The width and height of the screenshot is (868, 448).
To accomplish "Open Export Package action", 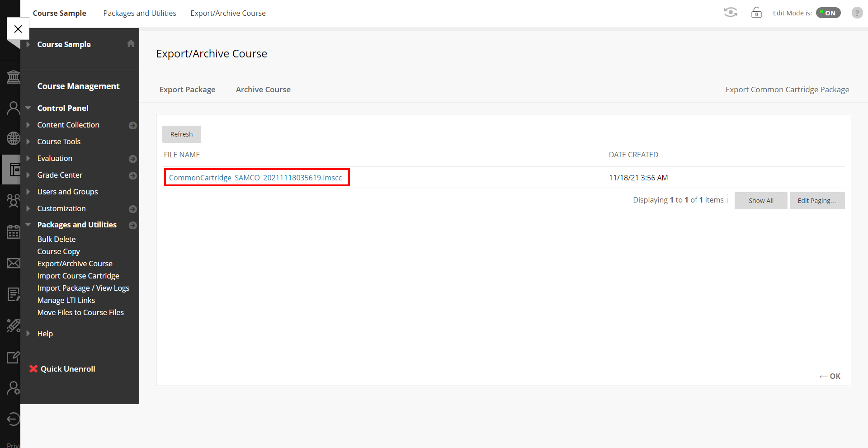I will [187, 90].
